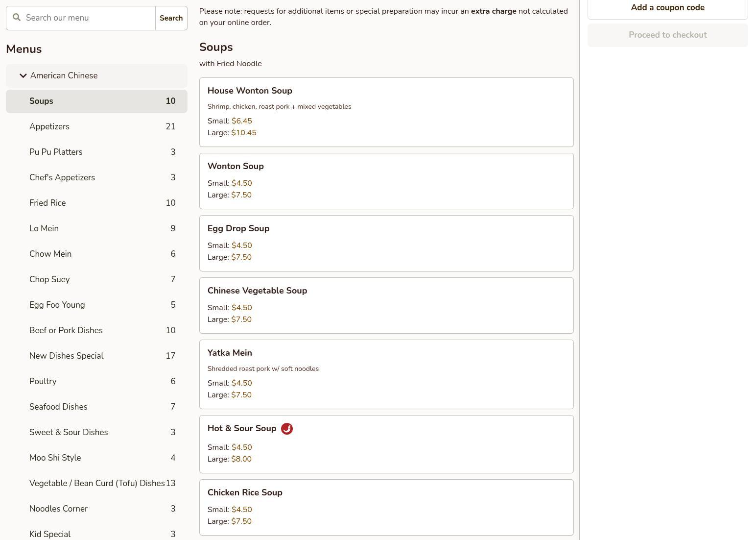Select the Chop Suey category
This screenshot has width=756, height=540.
coord(96,280)
